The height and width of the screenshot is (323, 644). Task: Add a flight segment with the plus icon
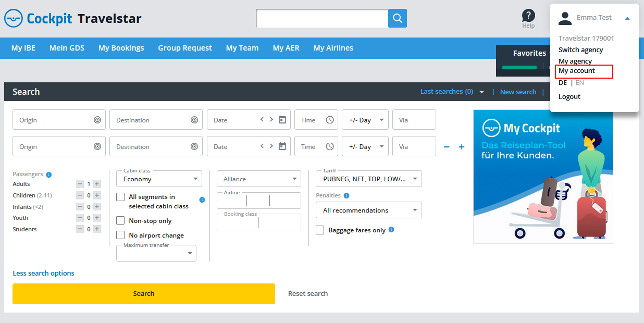pos(461,147)
